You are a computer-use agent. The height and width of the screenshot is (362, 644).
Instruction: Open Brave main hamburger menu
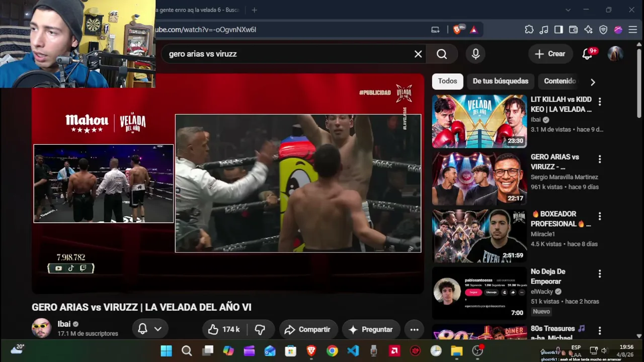(x=633, y=30)
